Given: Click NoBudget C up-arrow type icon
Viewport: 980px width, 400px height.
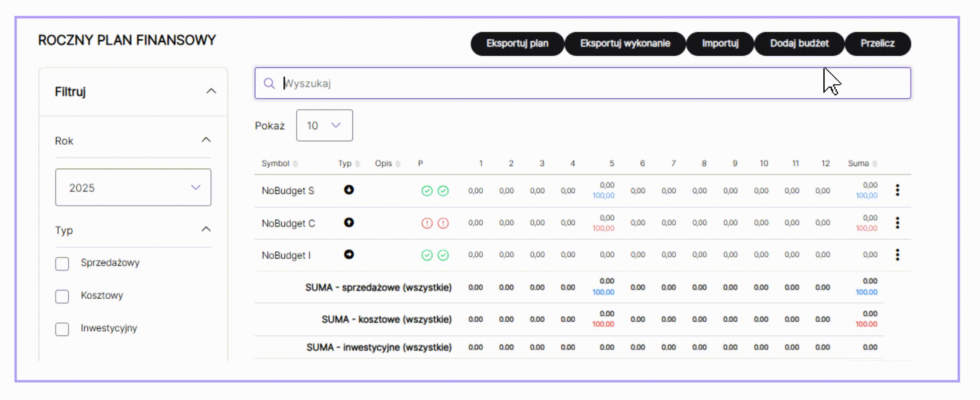Looking at the screenshot, I should (x=349, y=223).
